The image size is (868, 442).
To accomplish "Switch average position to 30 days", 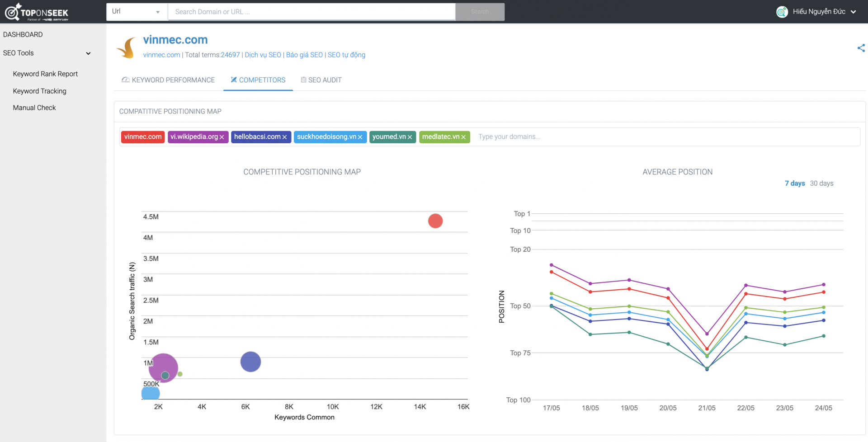I will (x=821, y=183).
